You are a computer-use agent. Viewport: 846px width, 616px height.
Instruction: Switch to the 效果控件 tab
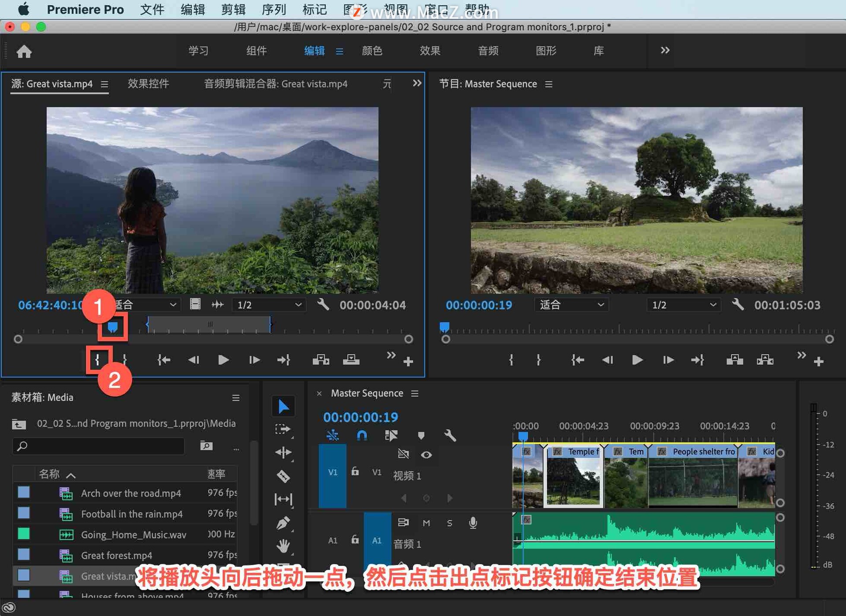[x=148, y=84]
